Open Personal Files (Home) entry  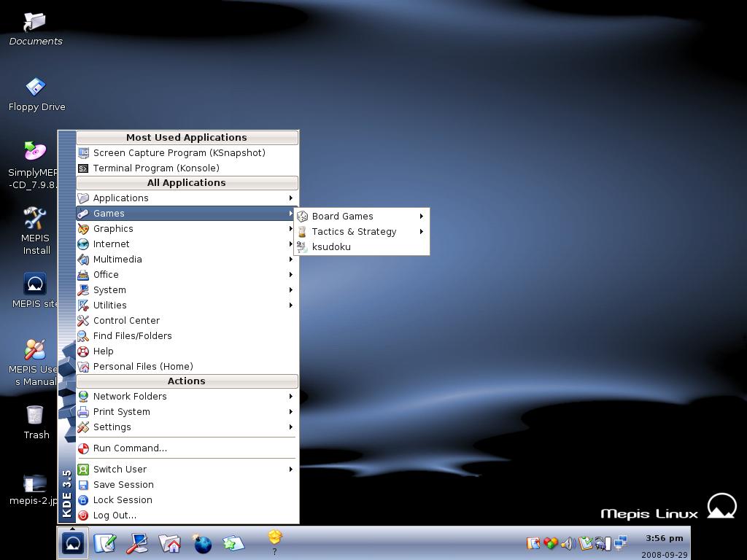point(187,366)
